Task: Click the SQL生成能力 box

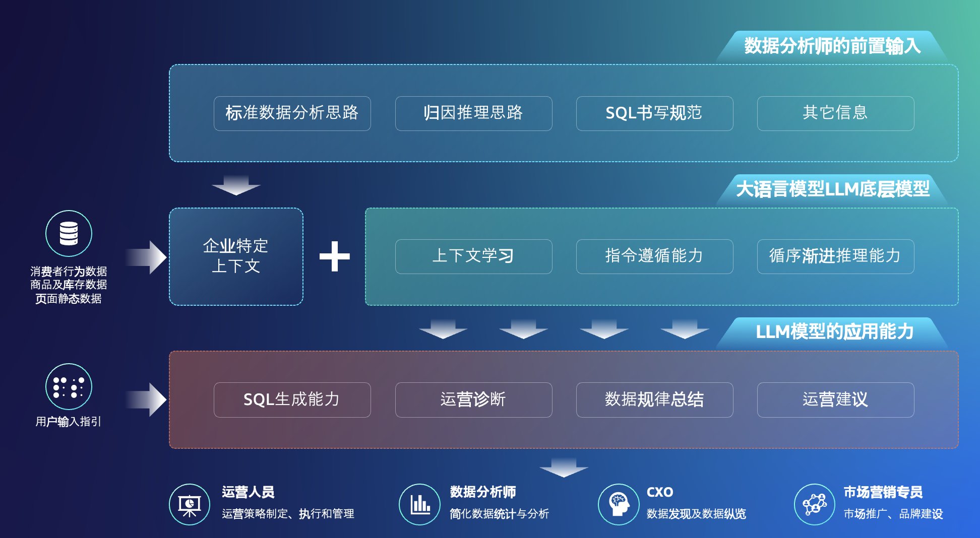Action: click(292, 399)
